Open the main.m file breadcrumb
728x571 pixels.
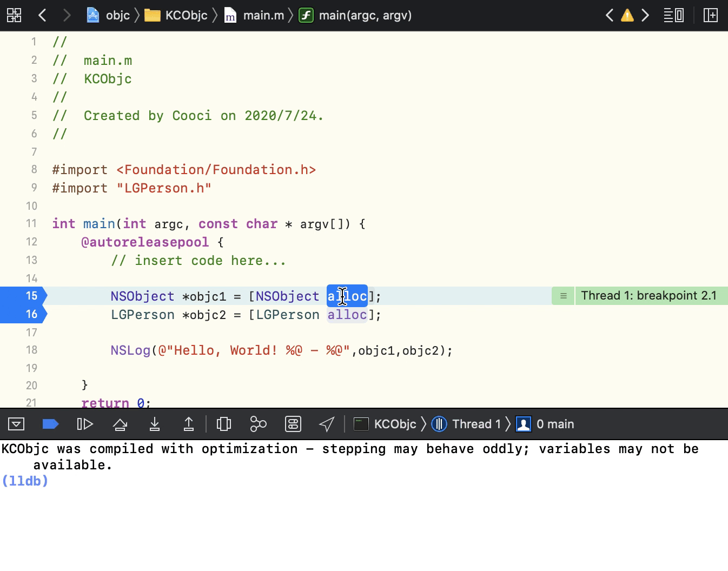click(254, 15)
